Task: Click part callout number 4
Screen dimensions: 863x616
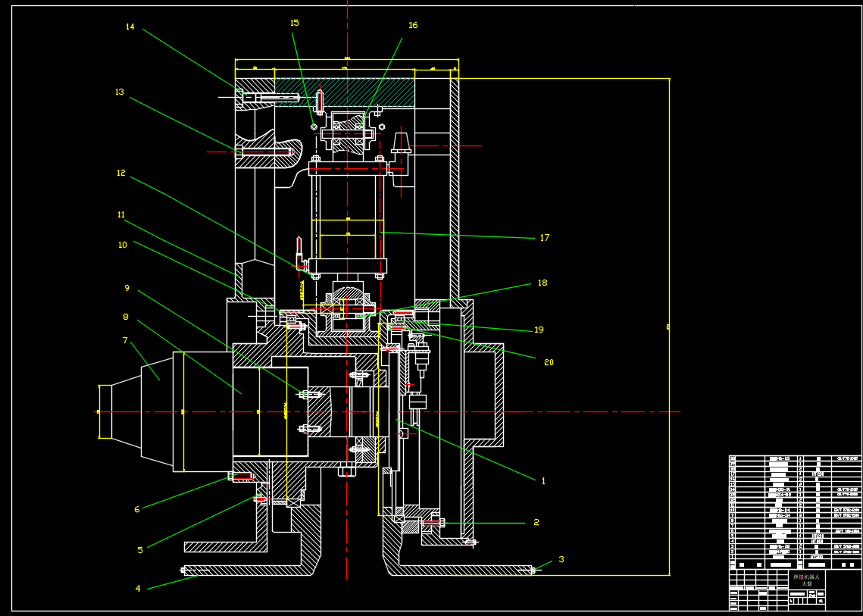Action: 138,588
